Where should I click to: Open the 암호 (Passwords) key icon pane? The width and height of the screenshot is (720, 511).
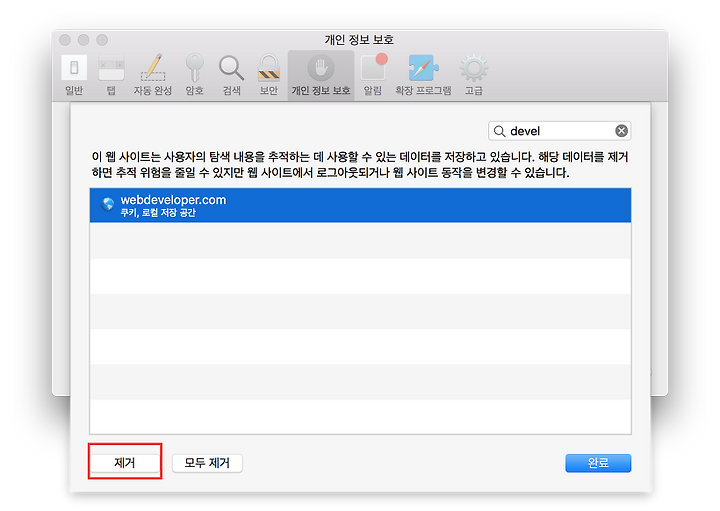coord(194,75)
